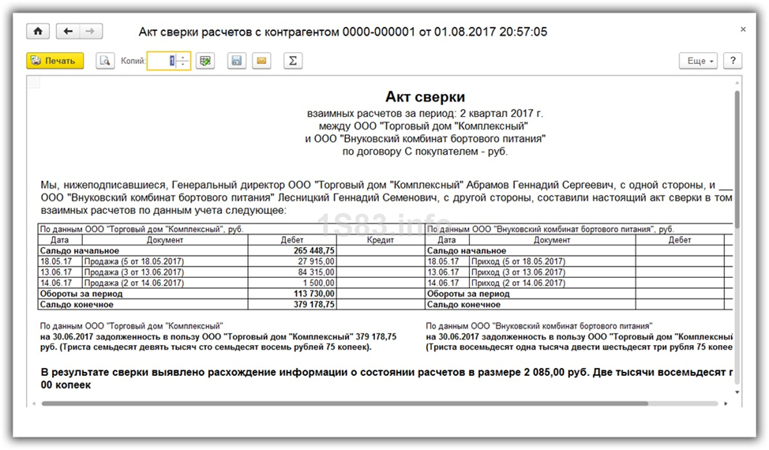The height and width of the screenshot is (450, 769).
Task: Increase copies with the up stepper
Action: pyautogui.click(x=183, y=57)
